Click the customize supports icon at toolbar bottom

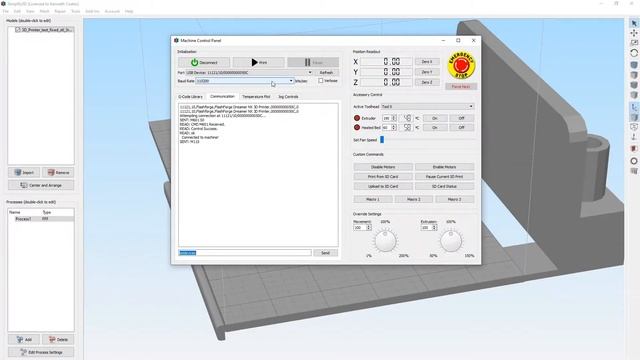(634, 171)
